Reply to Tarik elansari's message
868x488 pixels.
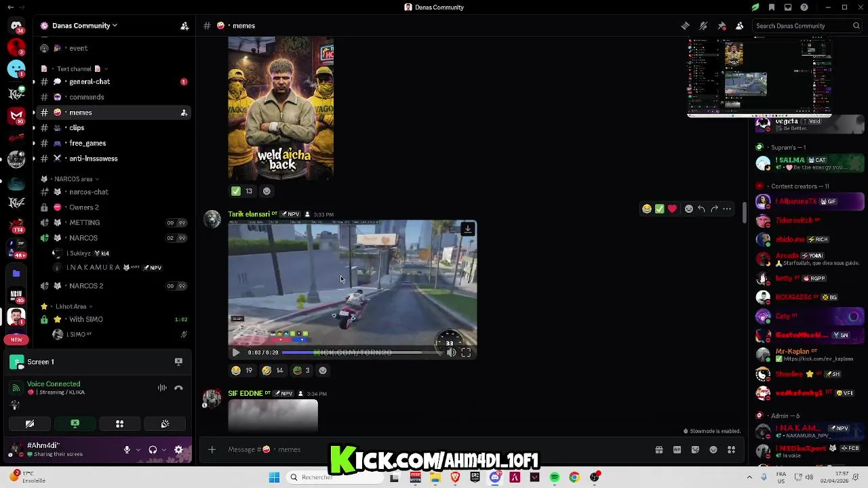(x=701, y=209)
